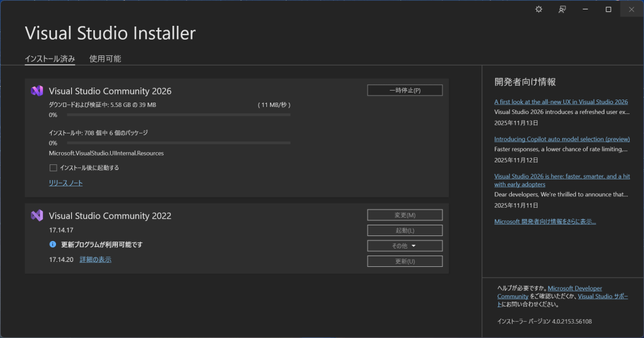Maximize the Visual Studio Installer window

click(x=608, y=9)
